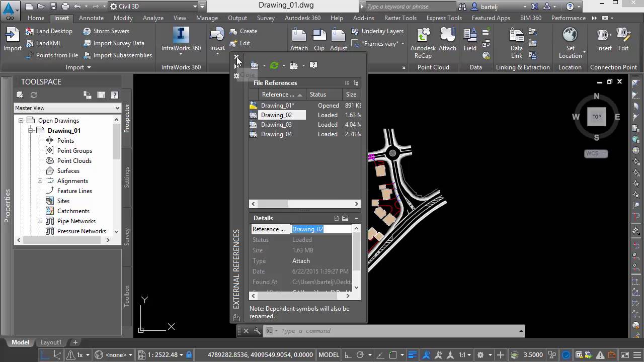Launch the InfraWorks 360 tool
The width and height of the screenshot is (644, 362).
[181, 39]
